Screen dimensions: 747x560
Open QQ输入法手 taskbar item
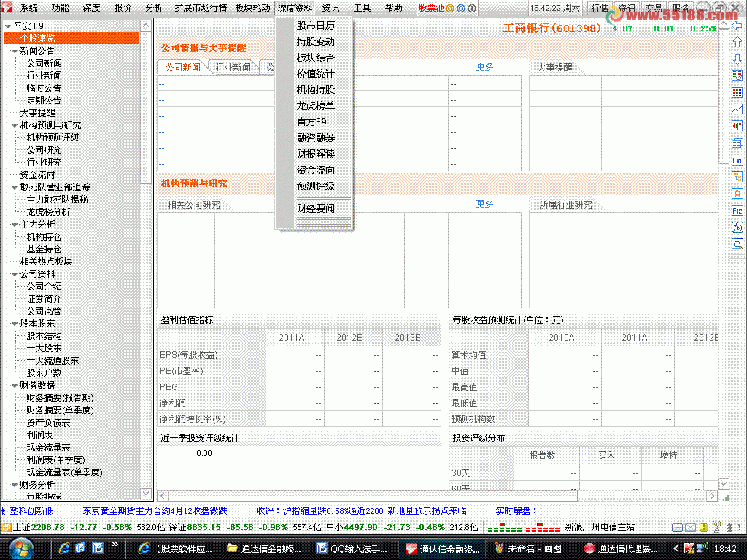(x=352, y=548)
